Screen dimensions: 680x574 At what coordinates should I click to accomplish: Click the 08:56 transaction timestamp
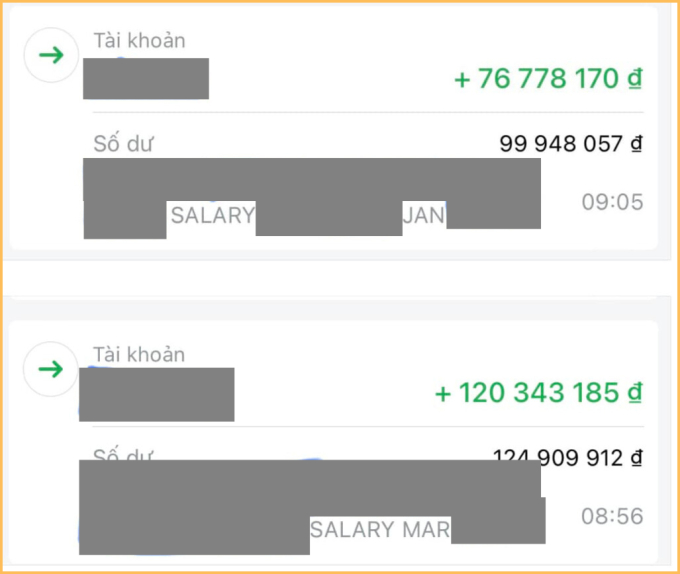click(x=612, y=516)
